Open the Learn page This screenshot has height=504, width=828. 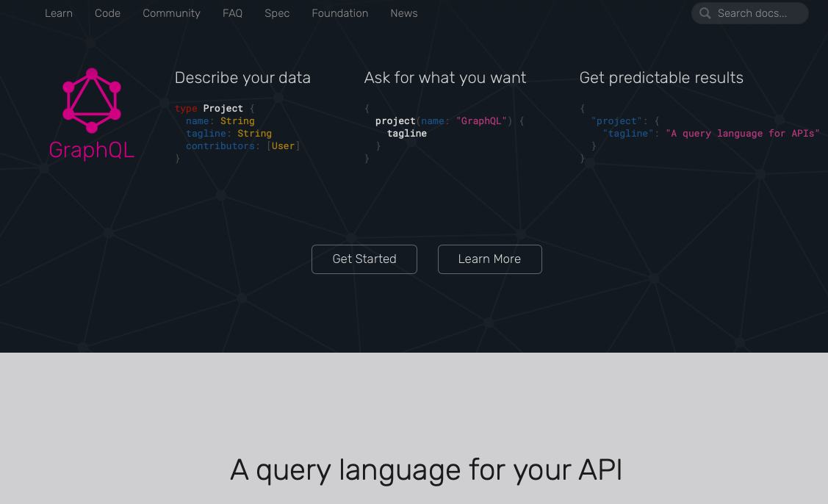(58, 12)
